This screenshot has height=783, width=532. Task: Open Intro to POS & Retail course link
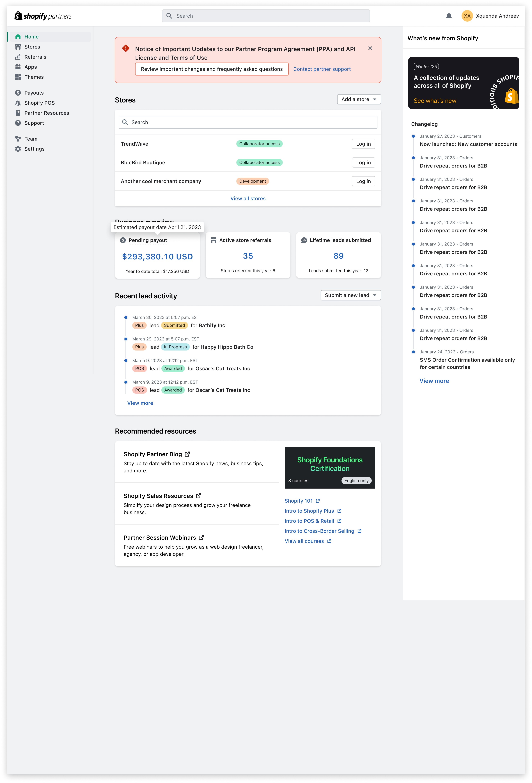click(x=309, y=521)
